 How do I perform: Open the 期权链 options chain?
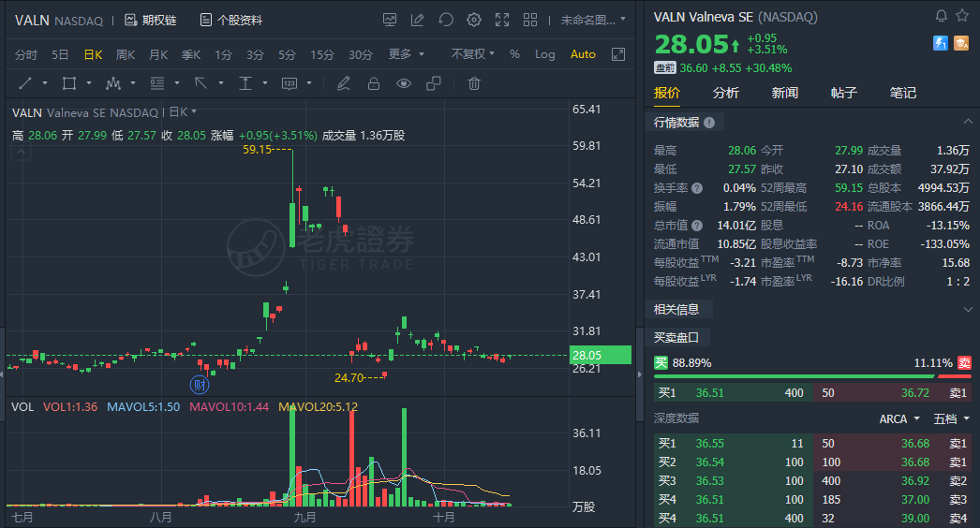click(151, 20)
